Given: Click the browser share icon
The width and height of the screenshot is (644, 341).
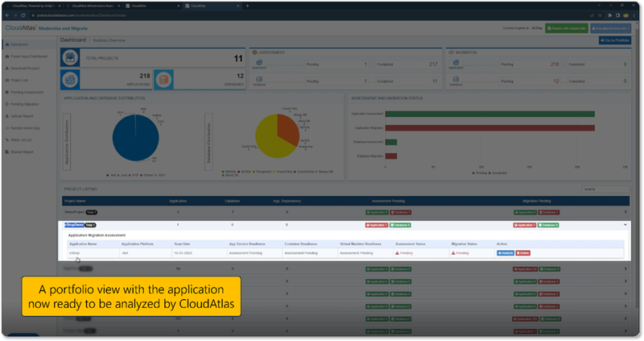Looking at the screenshot, I should coord(592,15).
